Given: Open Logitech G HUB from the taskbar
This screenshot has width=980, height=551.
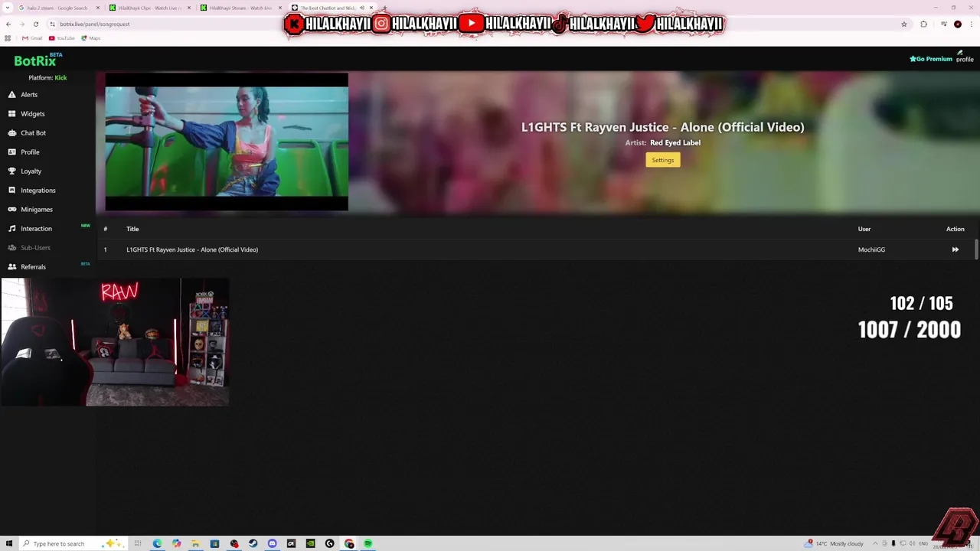Looking at the screenshot, I should point(329,543).
